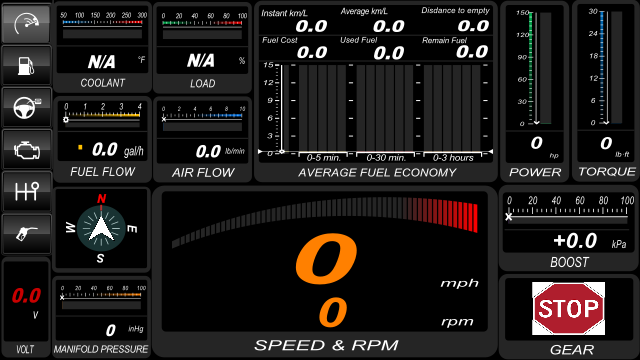The height and width of the screenshot is (360, 640).
Task: Select the fuel nozzle refuel icon
Action: pos(27,234)
